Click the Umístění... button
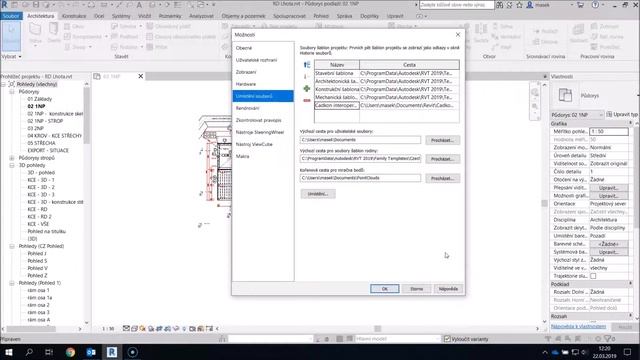 tap(318, 194)
